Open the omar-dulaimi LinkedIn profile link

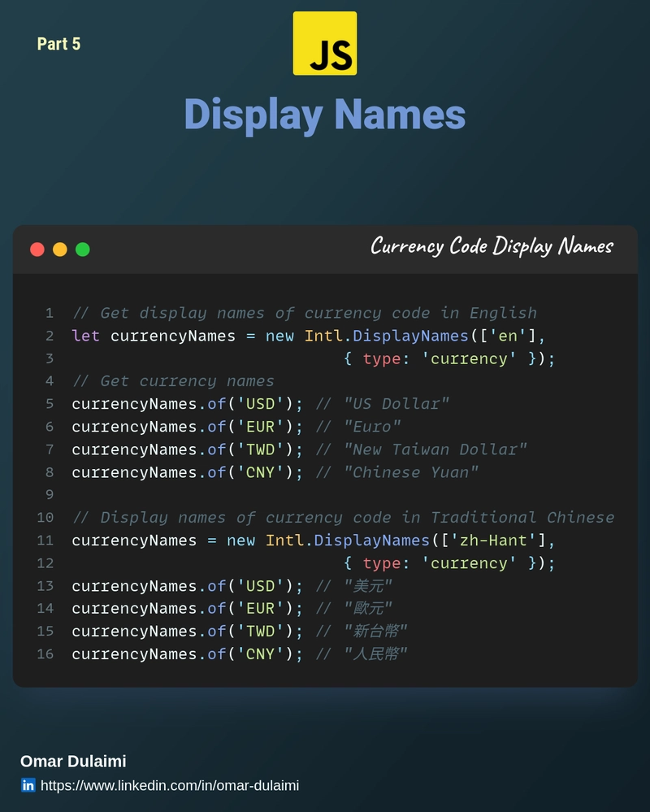pos(170,785)
